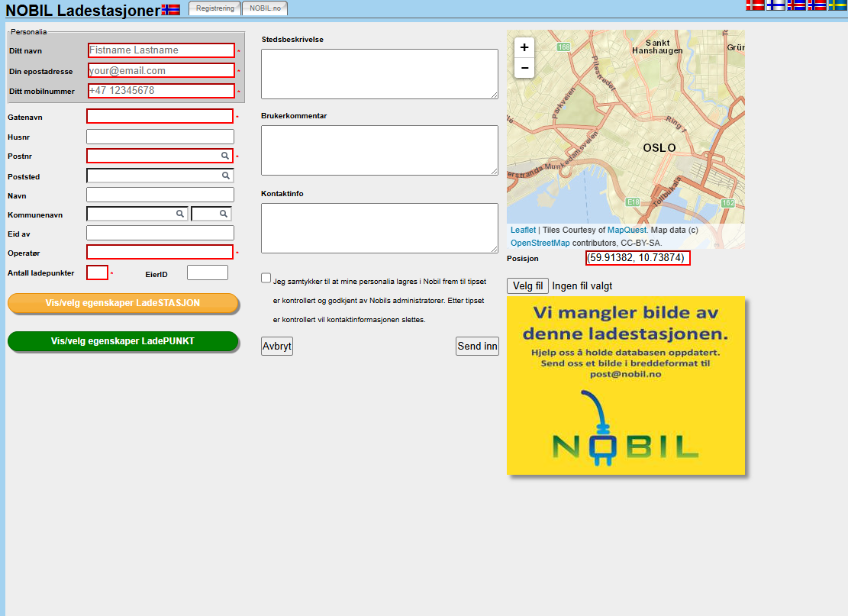Open the OpenStreetMap attribution link
Image resolution: width=848 pixels, height=616 pixels.
[540, 243]
